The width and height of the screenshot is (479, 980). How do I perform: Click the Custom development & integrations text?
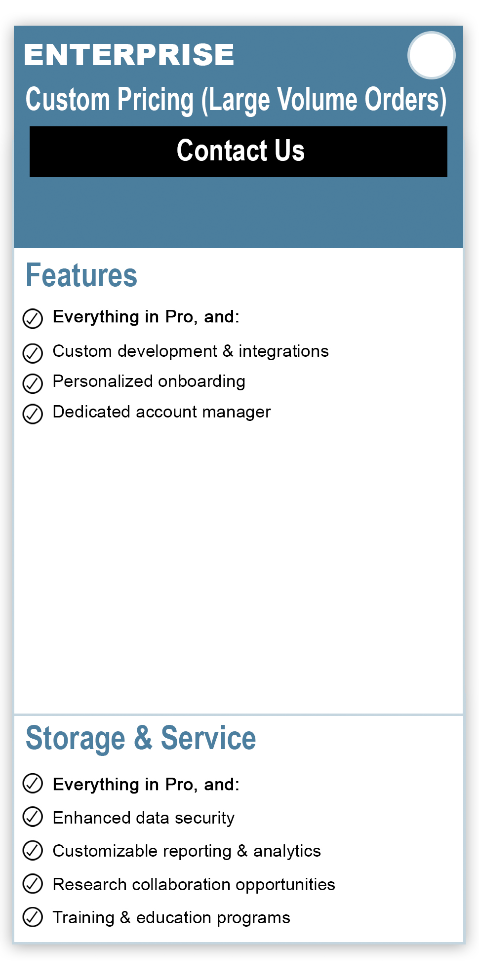[191, 351]
